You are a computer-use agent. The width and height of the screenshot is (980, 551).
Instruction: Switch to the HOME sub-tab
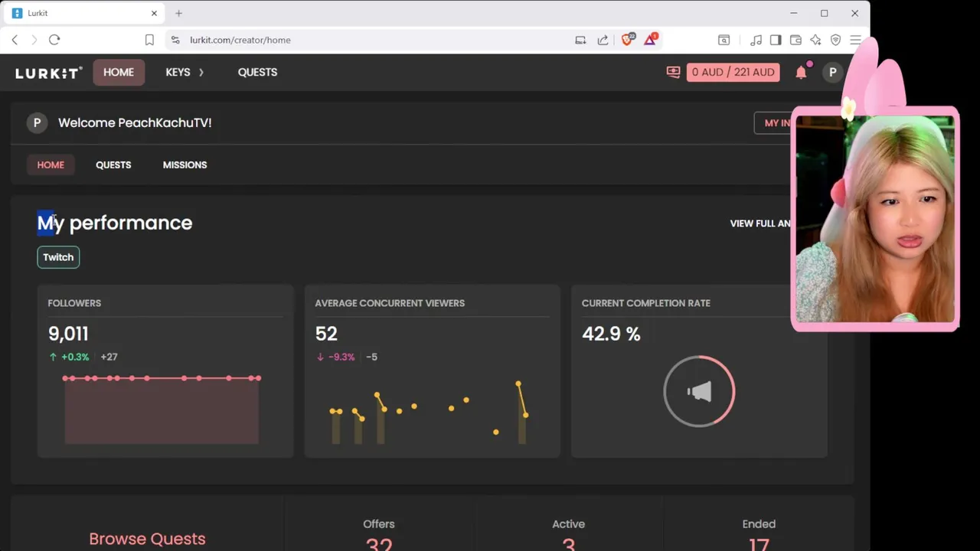pos(51,165)
